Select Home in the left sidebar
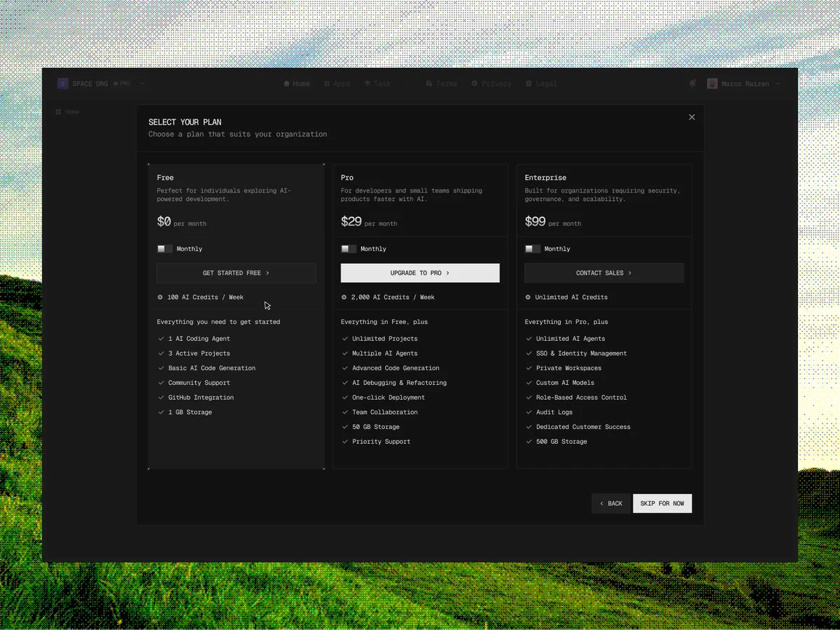840x630 pixels. (x=68, y=112)
